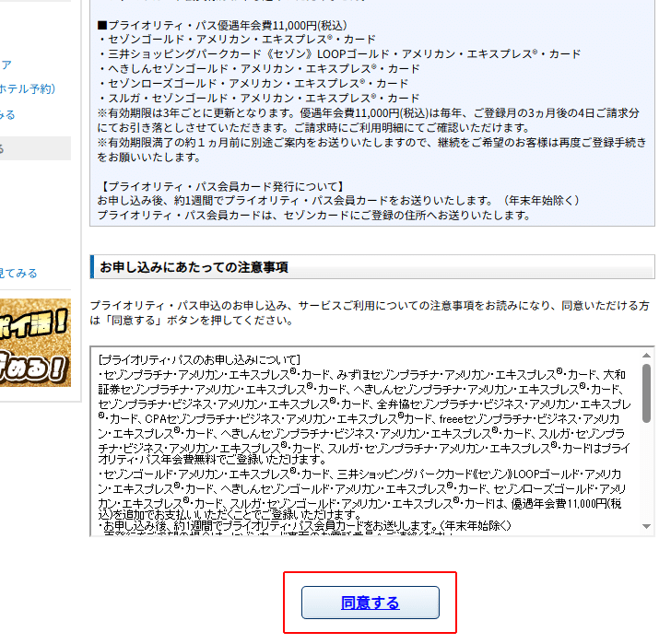Open the sidebar link ending in てみる

(18, 274)
